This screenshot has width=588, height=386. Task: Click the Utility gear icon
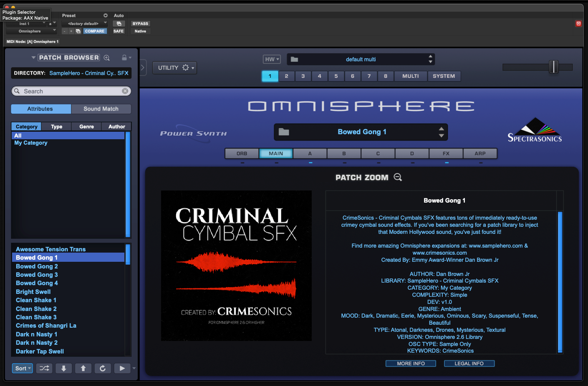[186, 68]
